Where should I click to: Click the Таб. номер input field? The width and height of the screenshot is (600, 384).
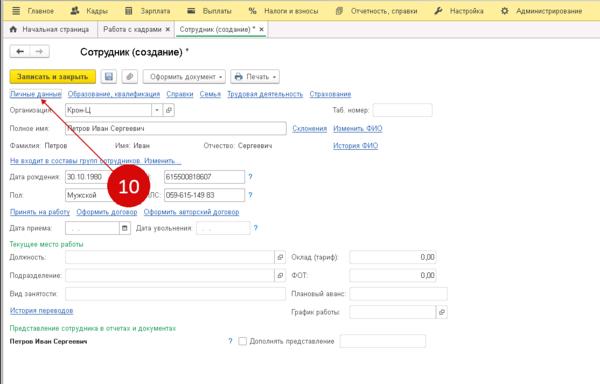(403, 110)
